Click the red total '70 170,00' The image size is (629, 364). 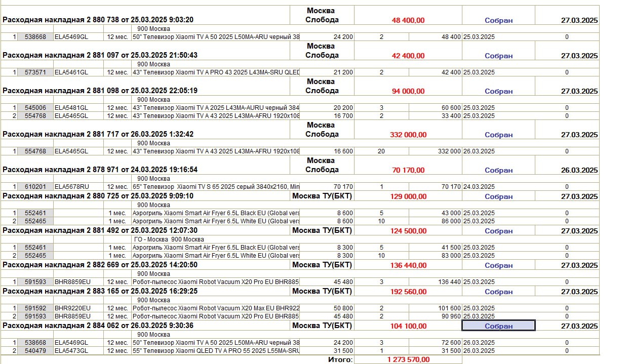tap(408, 170)
